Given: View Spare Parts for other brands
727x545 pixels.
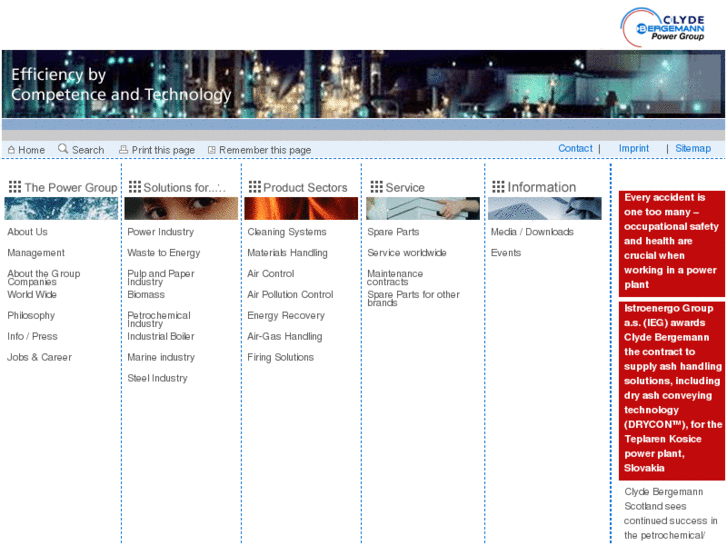Looking at the screenshot, I should pos(414,298).
